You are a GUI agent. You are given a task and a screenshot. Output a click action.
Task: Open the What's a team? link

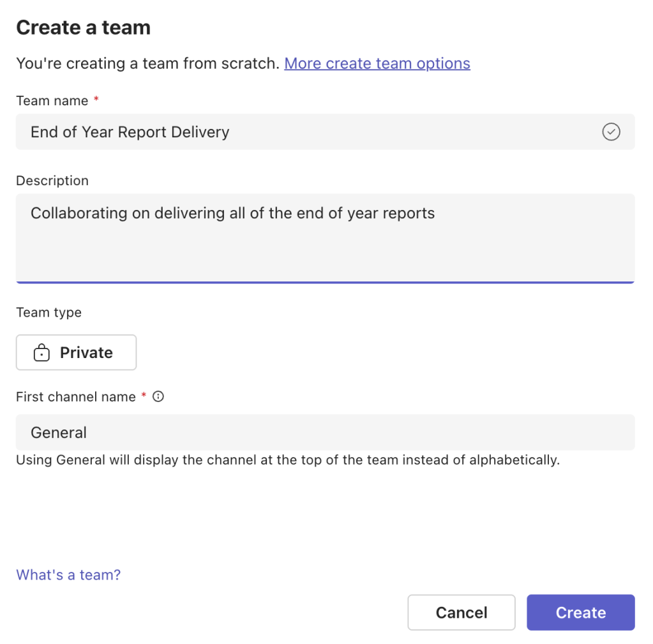tap(68, 574)
